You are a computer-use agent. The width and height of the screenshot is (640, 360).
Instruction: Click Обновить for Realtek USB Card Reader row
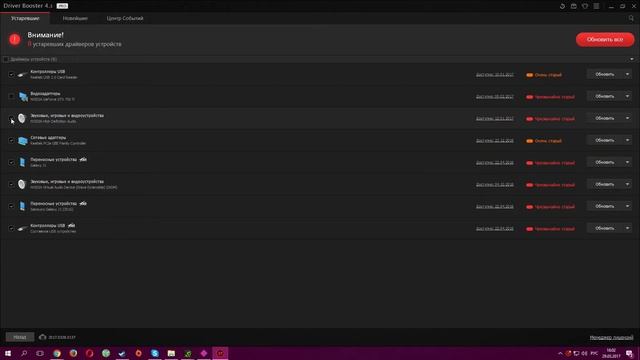(x=604, y=74)
